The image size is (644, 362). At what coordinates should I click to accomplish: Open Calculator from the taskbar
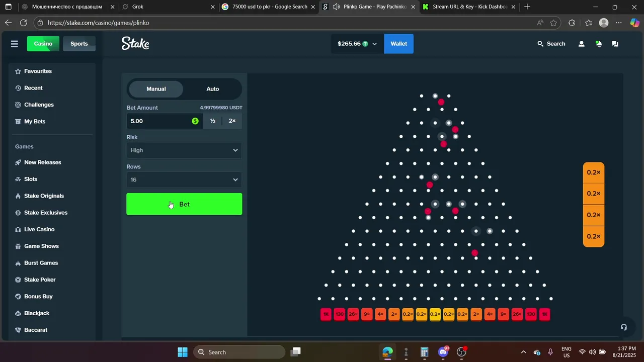[x=424, y=352]
